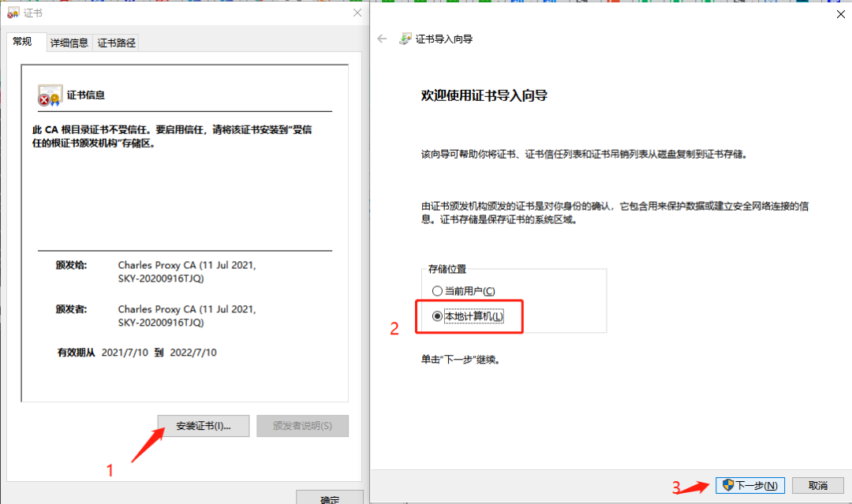Switch to the 详细信息 tab

(69, 43)
